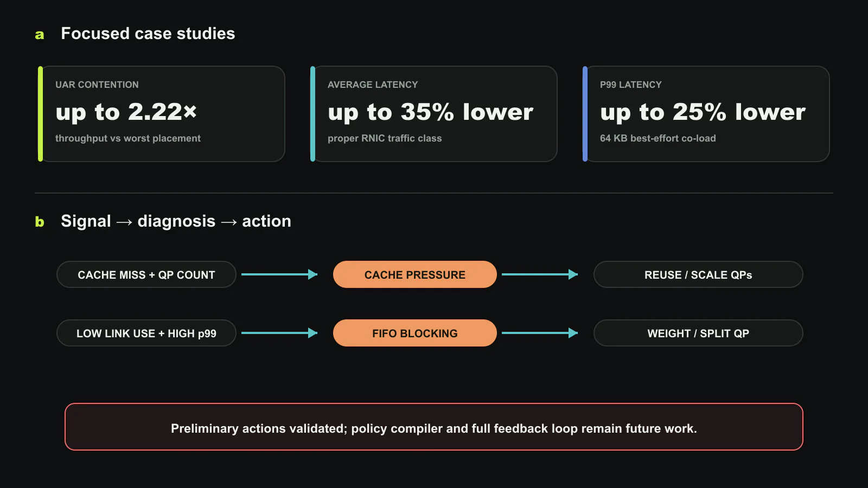Click arrow from Low Link Use to FIFO Blocking
868x488 pixels.
279,333
